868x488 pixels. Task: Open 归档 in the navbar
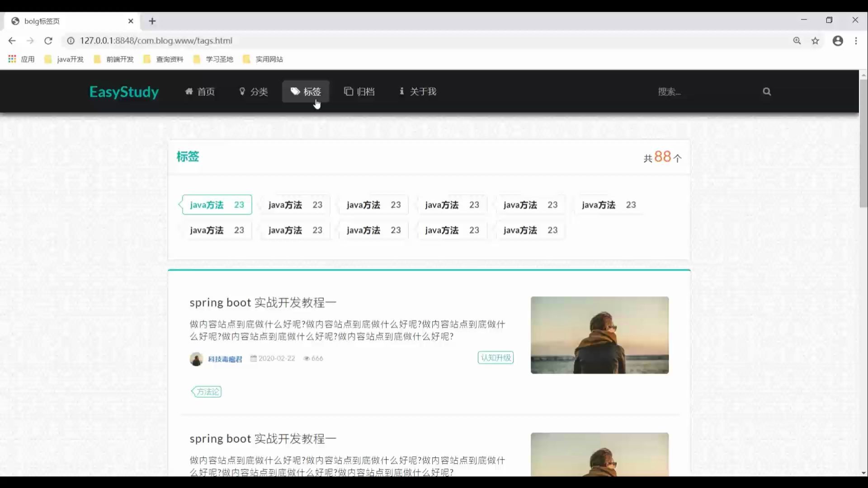tap(359, 92)
